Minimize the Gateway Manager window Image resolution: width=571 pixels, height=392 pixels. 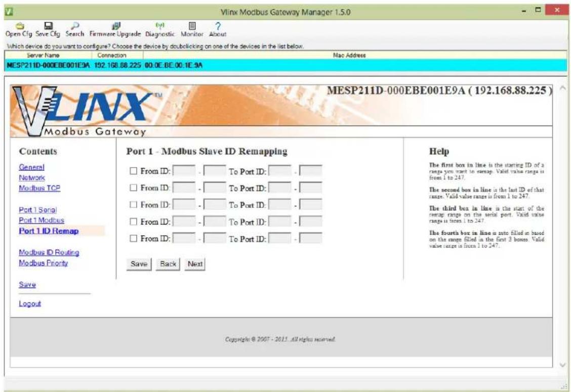tap(524, 11)
